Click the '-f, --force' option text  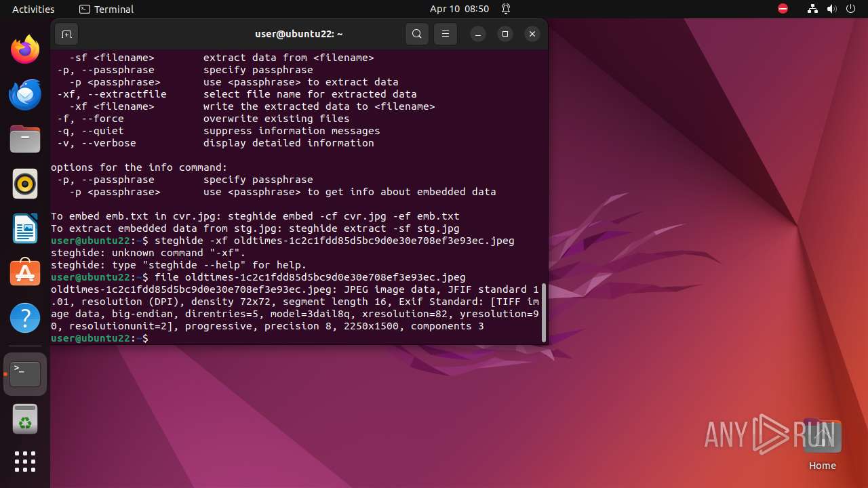pyautogui.click(x=91, y=119)
